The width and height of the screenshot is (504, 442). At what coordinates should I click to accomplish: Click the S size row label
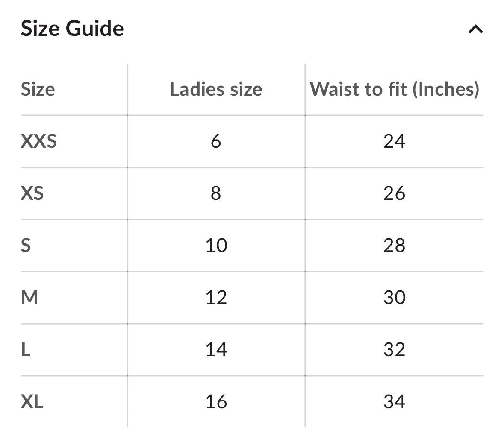tap(26, 246)
